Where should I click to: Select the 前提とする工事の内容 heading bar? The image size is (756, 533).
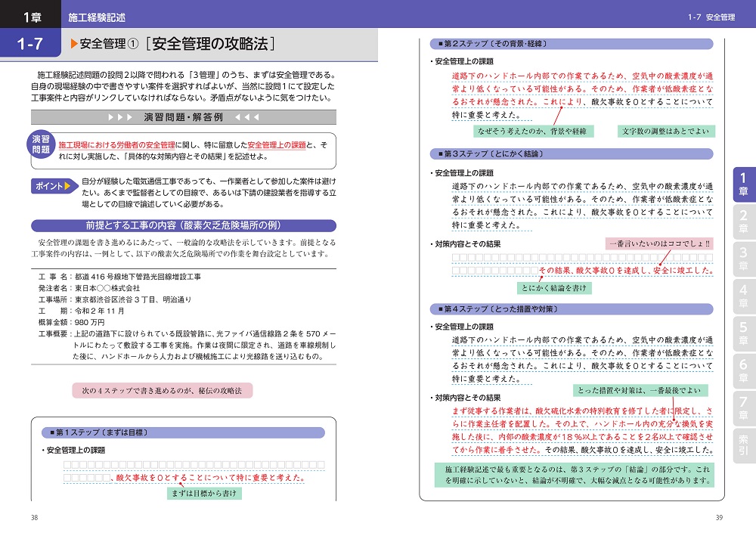(183, 225)
